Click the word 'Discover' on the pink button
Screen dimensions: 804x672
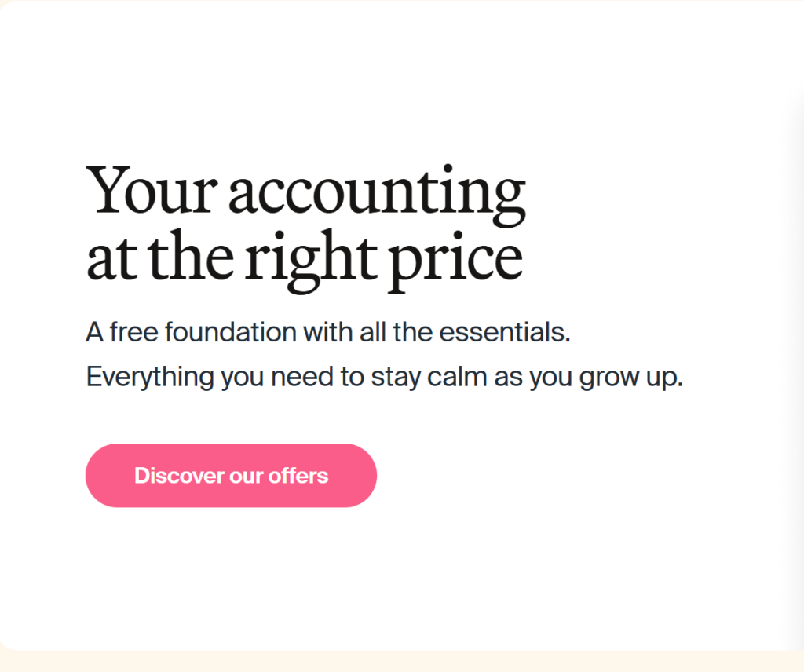point(179,476)
